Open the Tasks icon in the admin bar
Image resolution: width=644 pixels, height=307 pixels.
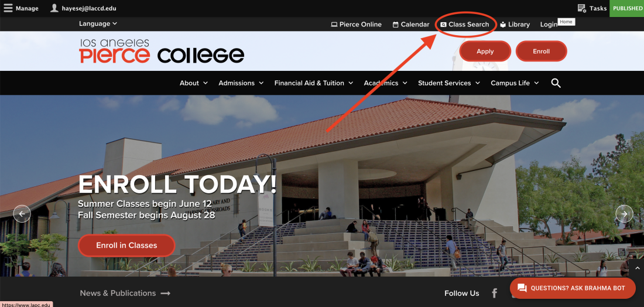click(581, 8)
